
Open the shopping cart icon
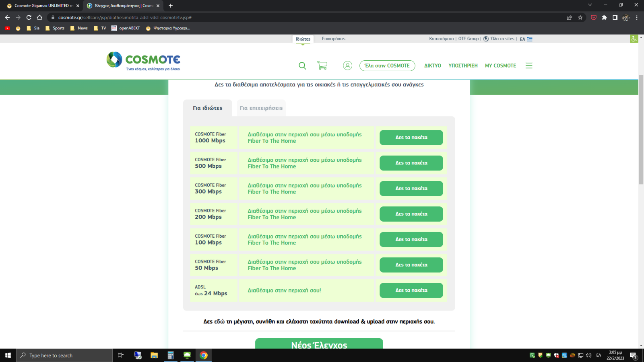pos(322,66)
